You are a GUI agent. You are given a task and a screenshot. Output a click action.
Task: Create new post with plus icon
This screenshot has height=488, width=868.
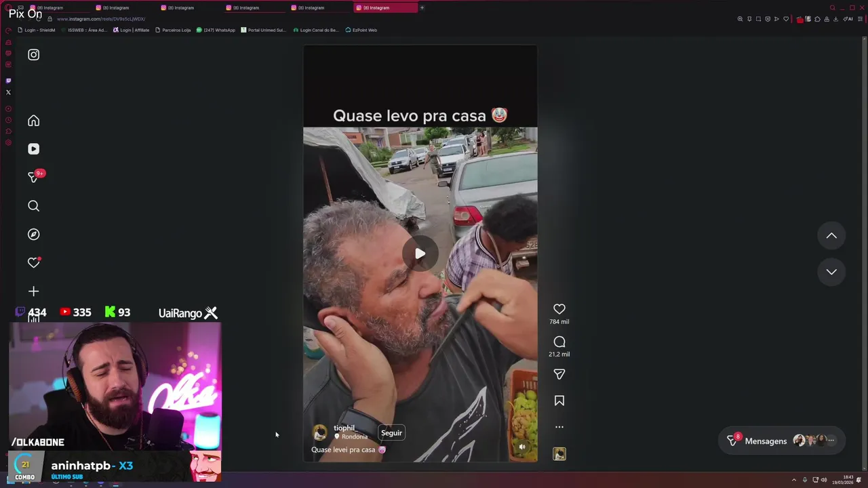33,291
